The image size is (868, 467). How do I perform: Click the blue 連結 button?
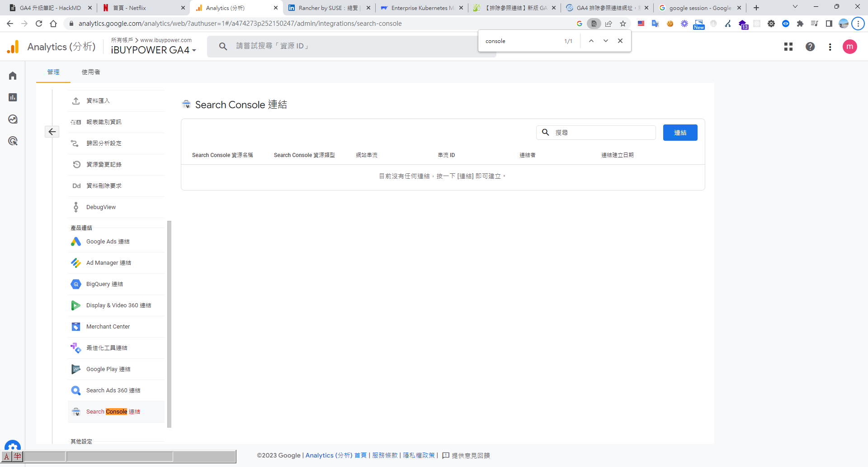pyautogui.click(x=680, y=133)
